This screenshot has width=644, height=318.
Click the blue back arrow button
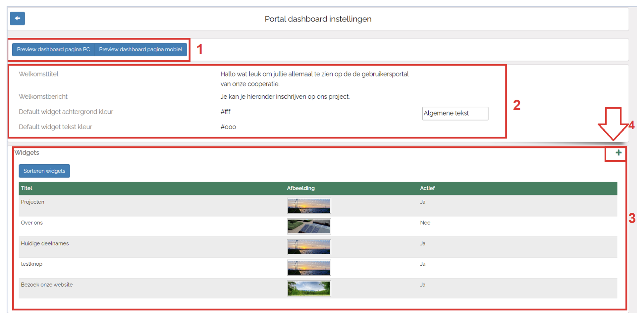[x=17, y=19]
